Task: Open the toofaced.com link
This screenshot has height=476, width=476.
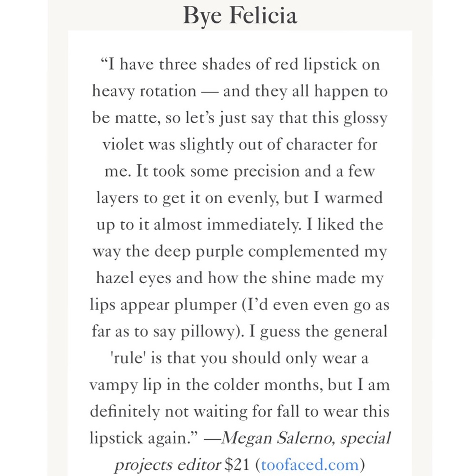Action: [x=310, y=465]
